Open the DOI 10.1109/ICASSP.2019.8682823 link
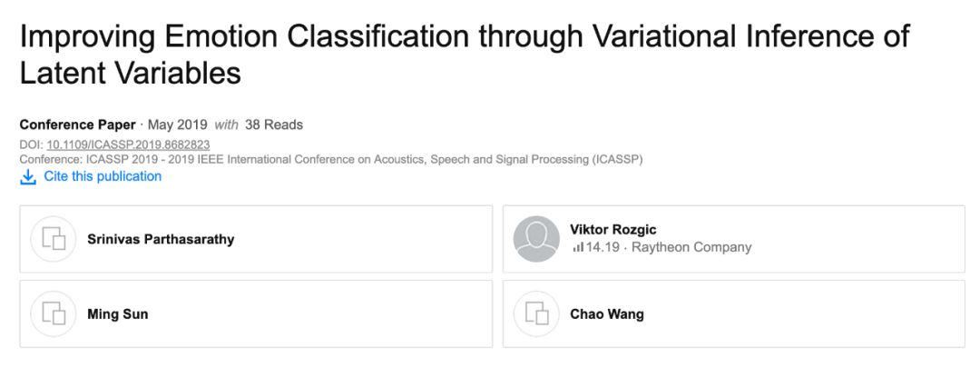The width and height of the screenshot is (980, 368). pyautogui.click(x=128, y=144)
